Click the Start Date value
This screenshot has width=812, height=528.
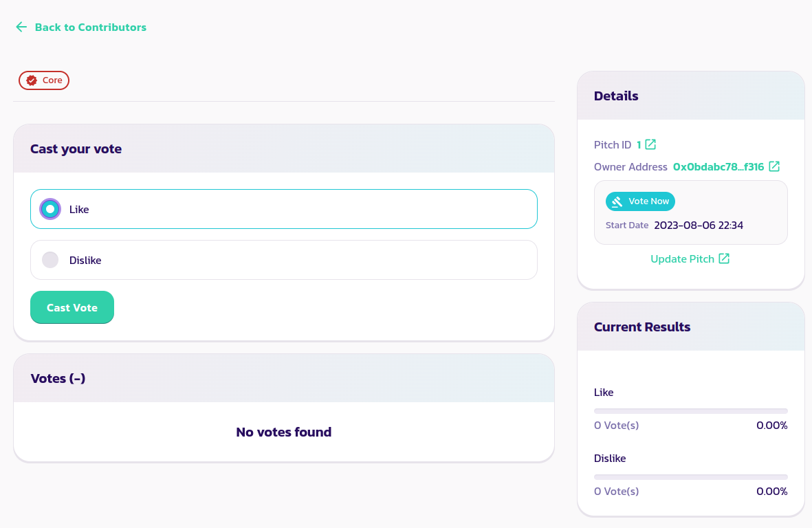[x=698, y=225]
